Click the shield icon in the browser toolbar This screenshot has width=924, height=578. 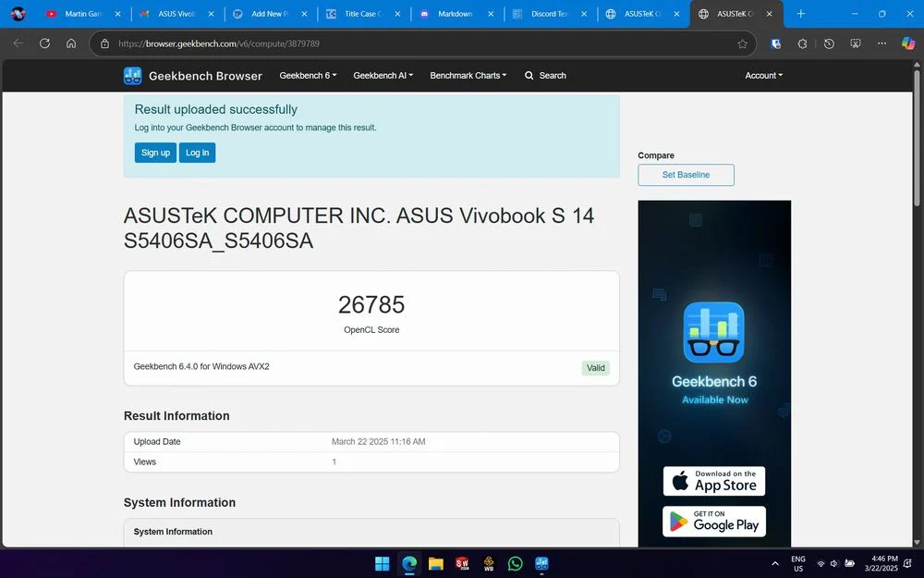[x=775, y=43]
